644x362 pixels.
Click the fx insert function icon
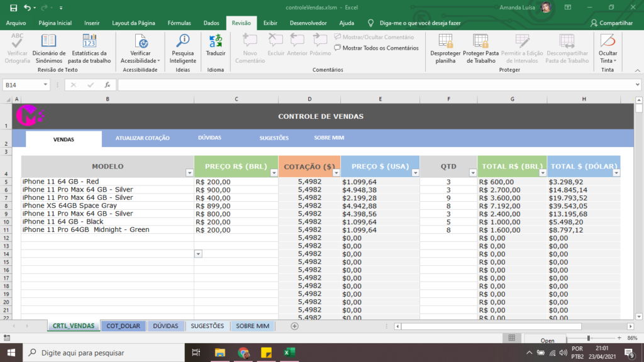coord(107,85)
